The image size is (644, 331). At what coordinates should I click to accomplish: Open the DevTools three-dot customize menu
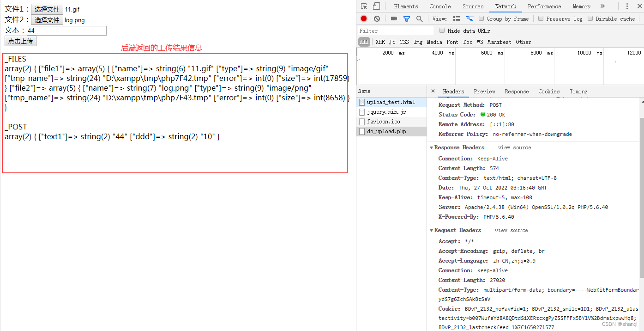pyautogui.click(x=627, y=6)
